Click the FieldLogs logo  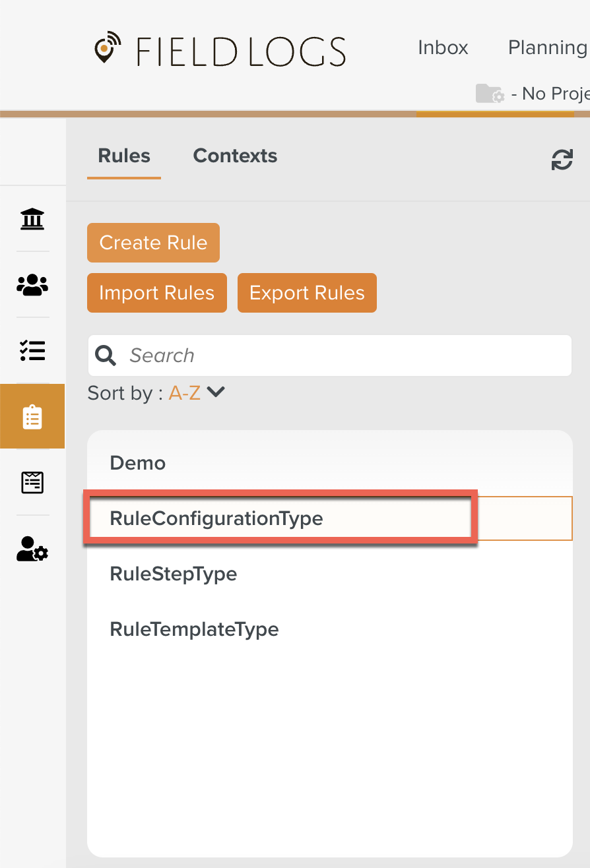[x=220, y=51]
